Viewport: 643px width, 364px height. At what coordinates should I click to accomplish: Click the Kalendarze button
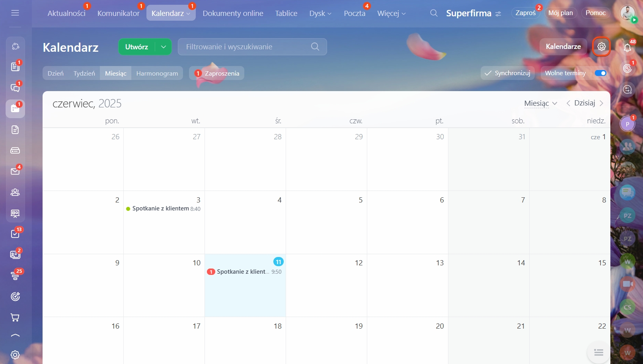[x=563, y=47]
